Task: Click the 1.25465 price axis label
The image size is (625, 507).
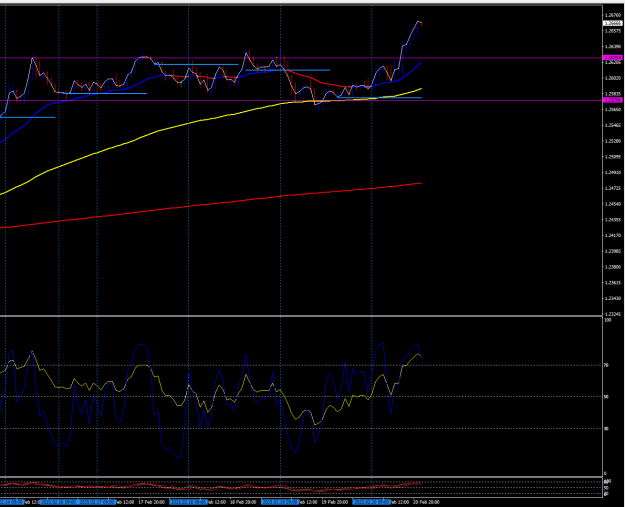Action: [x=613, y=125]
